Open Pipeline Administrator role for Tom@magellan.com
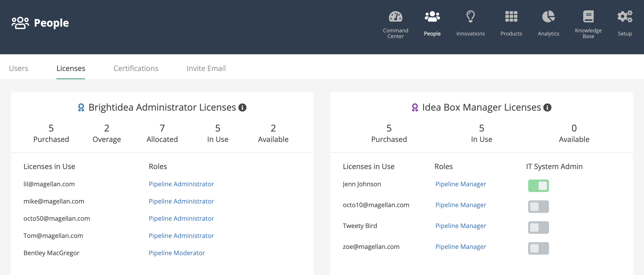The width and height of the screenshot is (644, 275). click(x=181, y=236)
